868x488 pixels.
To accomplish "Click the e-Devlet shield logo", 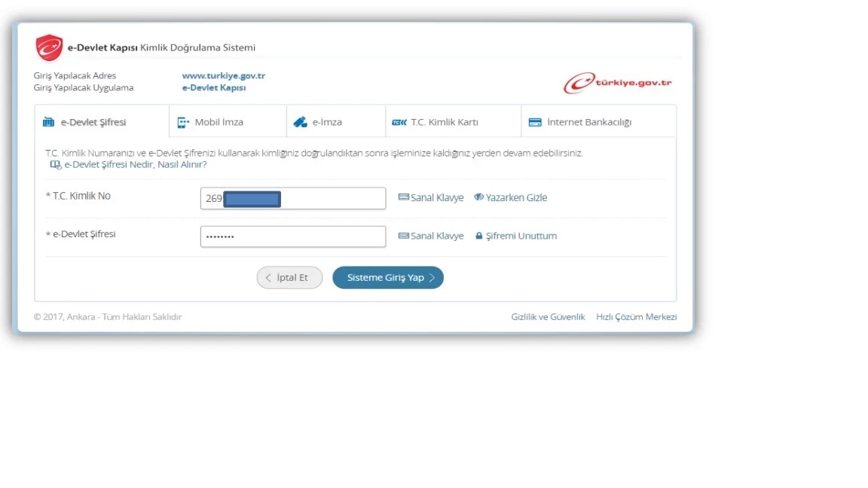I will (x=49, y=47).
